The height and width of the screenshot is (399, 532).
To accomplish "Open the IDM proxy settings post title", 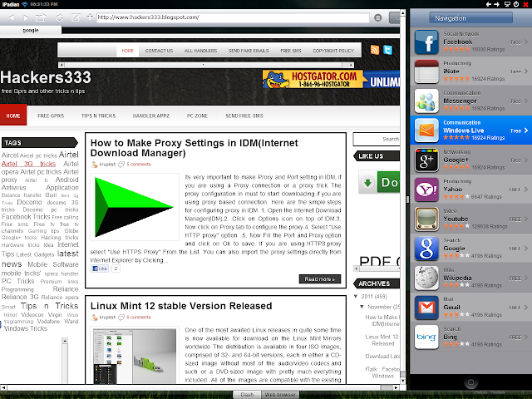I will [194, 148].
